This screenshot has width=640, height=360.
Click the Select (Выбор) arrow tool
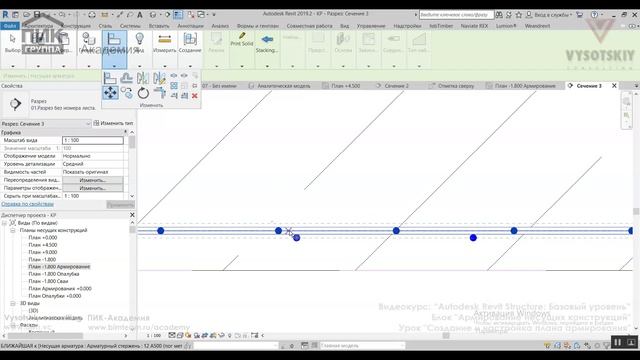pos(13,43)
